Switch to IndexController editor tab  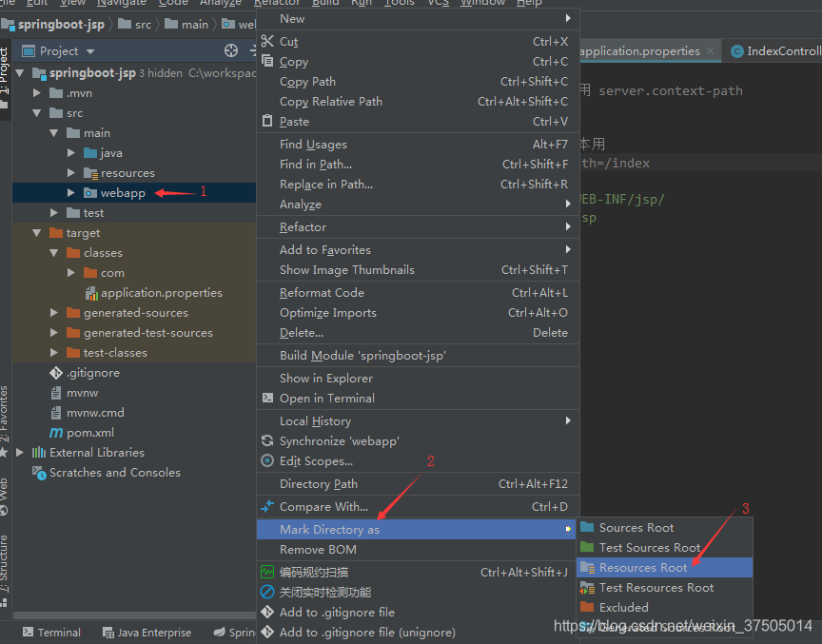(x=776, y=50)
